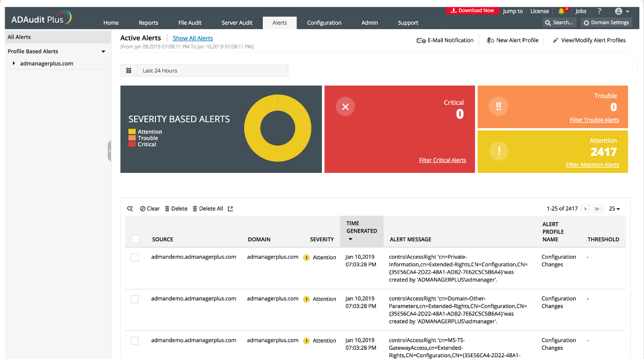
Task: Open the Search tool in the top bar
Action: pyautogui.click(x=558, y=22)
